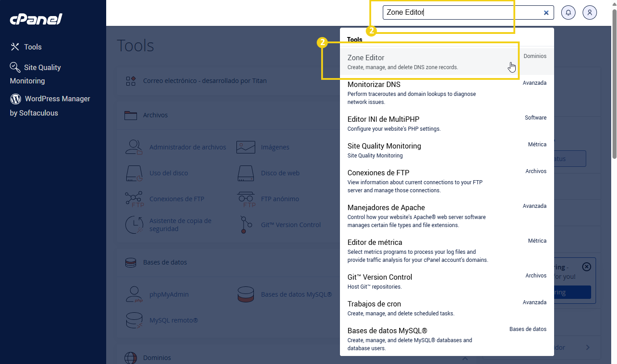
Task: Collapse the Dominios section chevron
Action: [x=465, y=358]
